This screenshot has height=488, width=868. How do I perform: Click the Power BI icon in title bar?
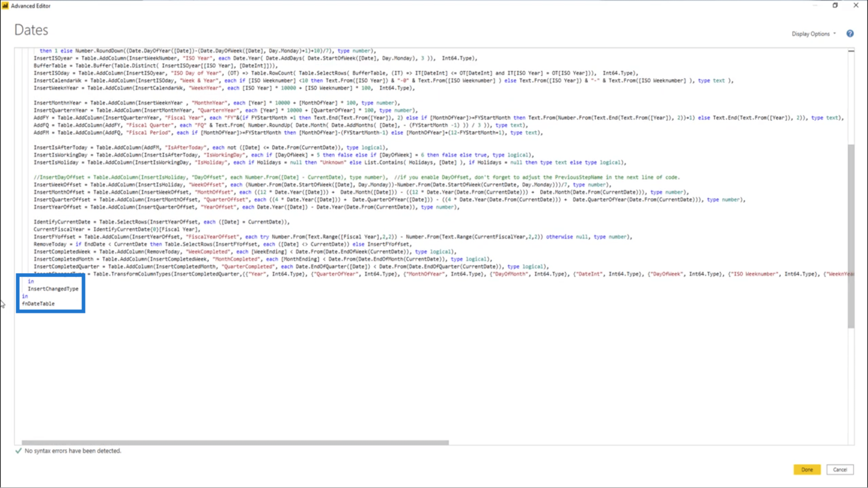coord(5,6)
